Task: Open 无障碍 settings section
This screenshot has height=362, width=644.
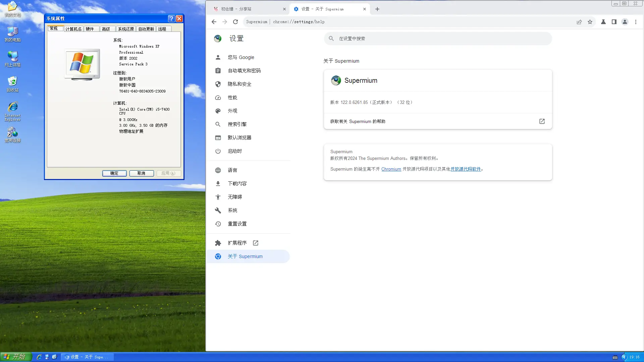Action: (x=248, y=197)
